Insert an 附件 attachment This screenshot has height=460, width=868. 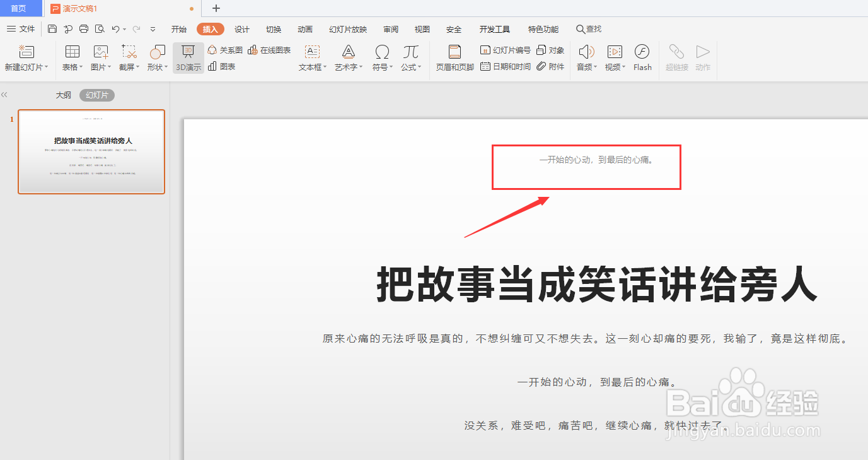coord(550,66)
